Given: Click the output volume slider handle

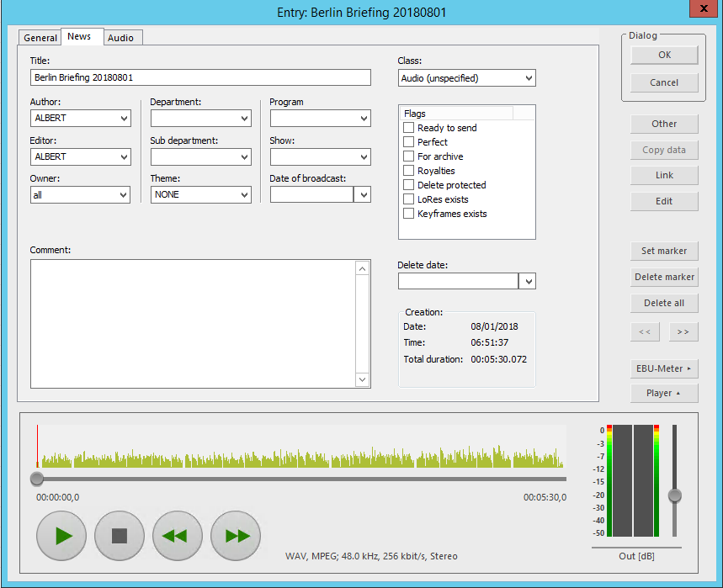Looking at the screenshot, I should [674, 495].
